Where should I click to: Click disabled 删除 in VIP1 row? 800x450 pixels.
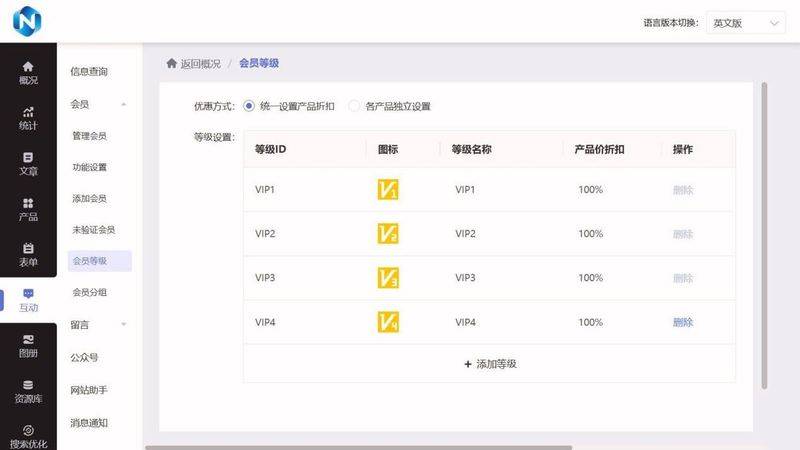tap(683, 190)
